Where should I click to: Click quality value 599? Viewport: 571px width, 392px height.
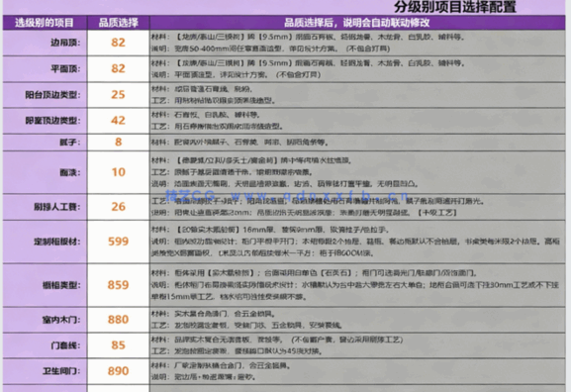point(119,242)
